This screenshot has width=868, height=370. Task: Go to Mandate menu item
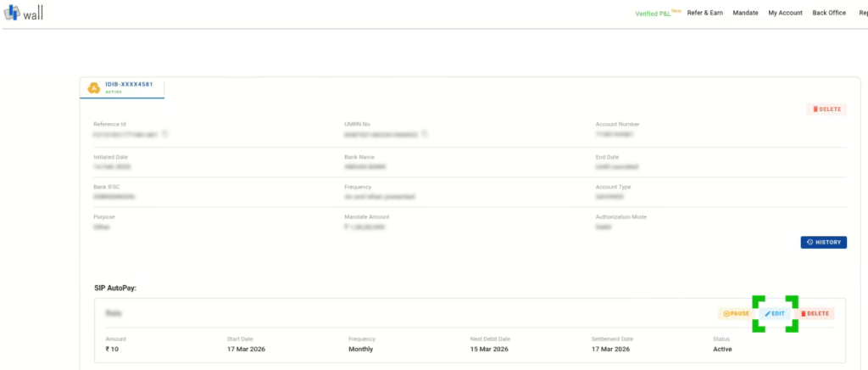(x=746, y=13)
